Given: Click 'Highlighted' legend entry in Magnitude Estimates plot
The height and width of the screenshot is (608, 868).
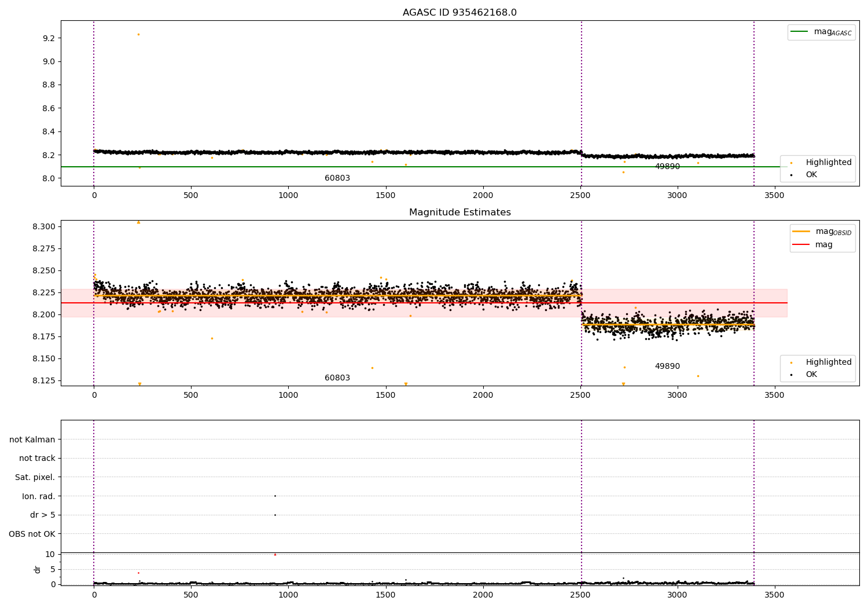Looking at the screenshot, I should pyautogui.click(x=821, y=362).
